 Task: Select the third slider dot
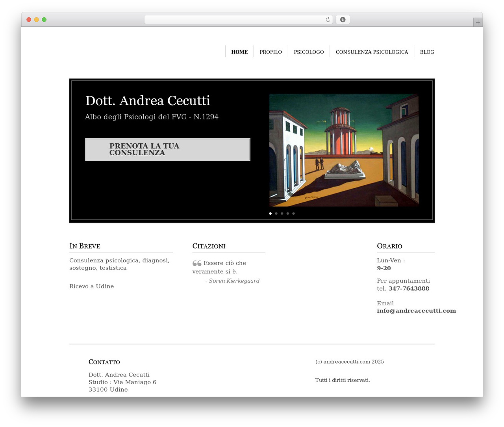pos(282,213)
